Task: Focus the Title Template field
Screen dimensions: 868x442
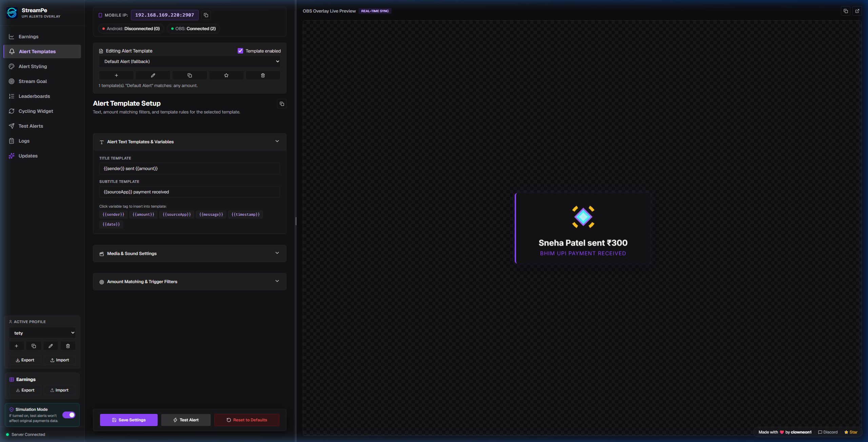Action: 190,168
